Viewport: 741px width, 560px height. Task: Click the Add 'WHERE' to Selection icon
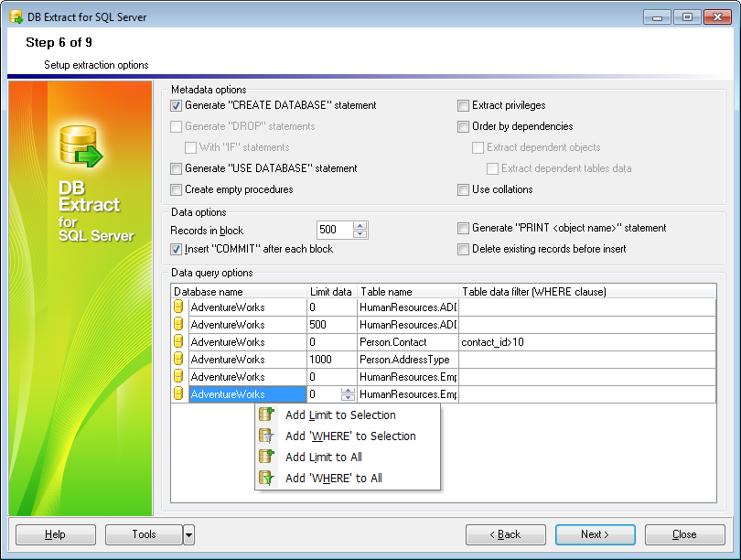[266, 436]
